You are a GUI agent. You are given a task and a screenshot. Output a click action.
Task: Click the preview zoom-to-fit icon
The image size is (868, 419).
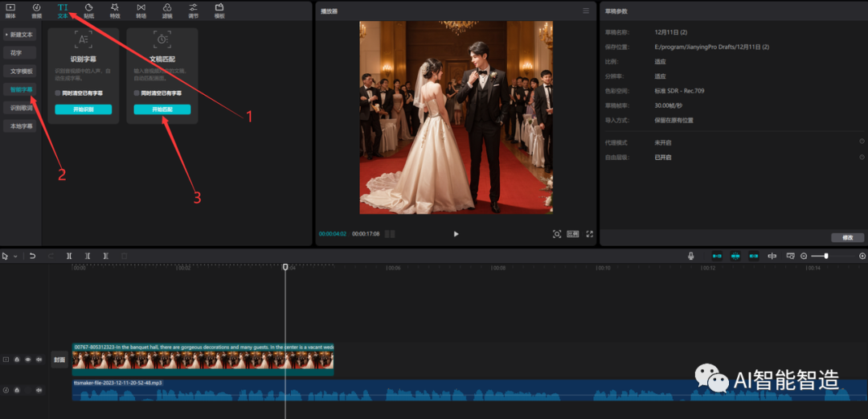tap(557, 234)
